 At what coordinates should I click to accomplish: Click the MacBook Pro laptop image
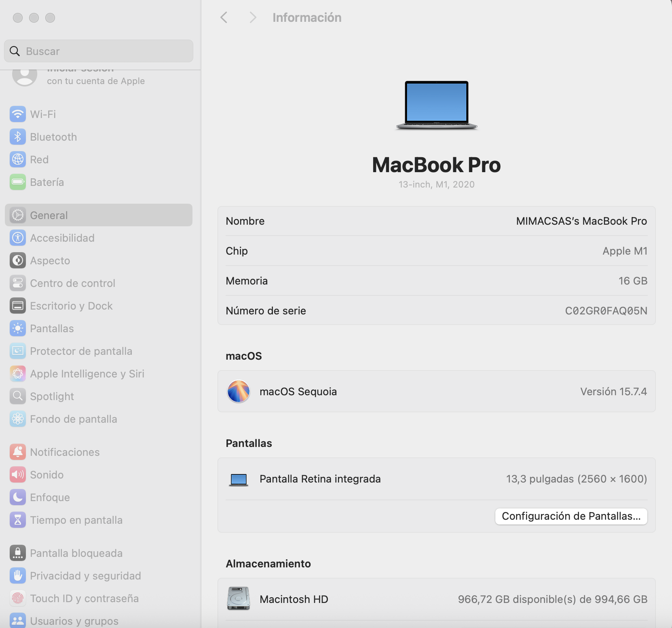tap(437, 105)
